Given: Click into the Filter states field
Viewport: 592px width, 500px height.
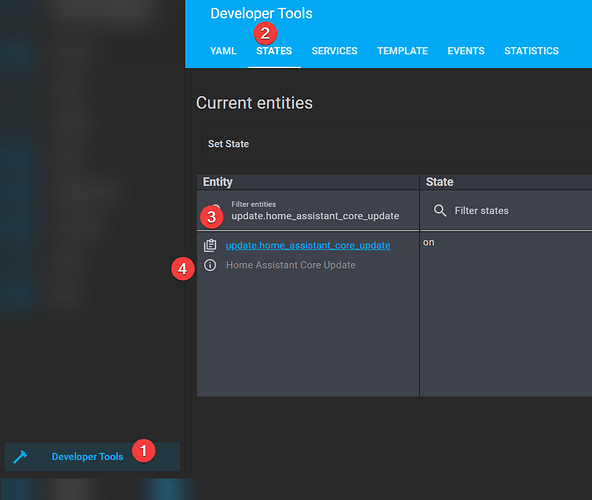Looking at the screenshot, I should coord(506,210).
